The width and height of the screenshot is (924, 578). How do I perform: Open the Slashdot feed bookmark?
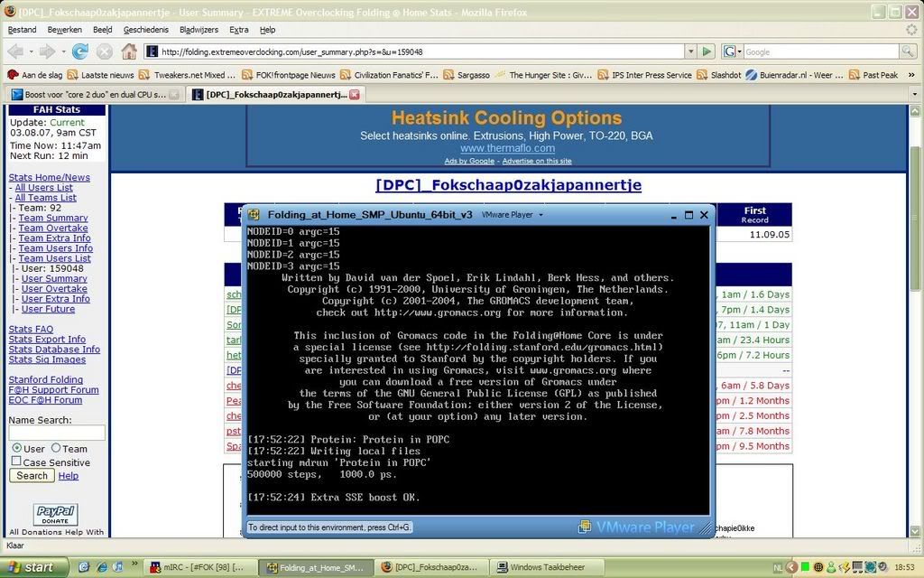pos(719,75)
